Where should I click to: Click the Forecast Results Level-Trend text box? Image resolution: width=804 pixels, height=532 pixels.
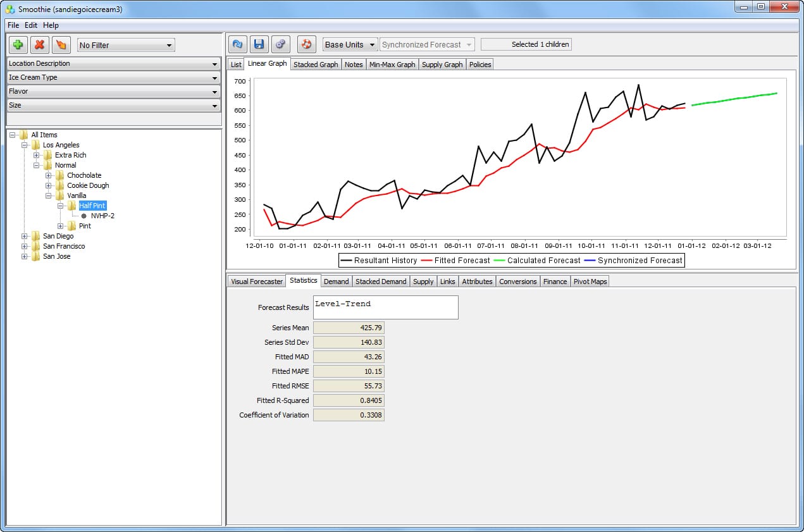coord(386,307)
